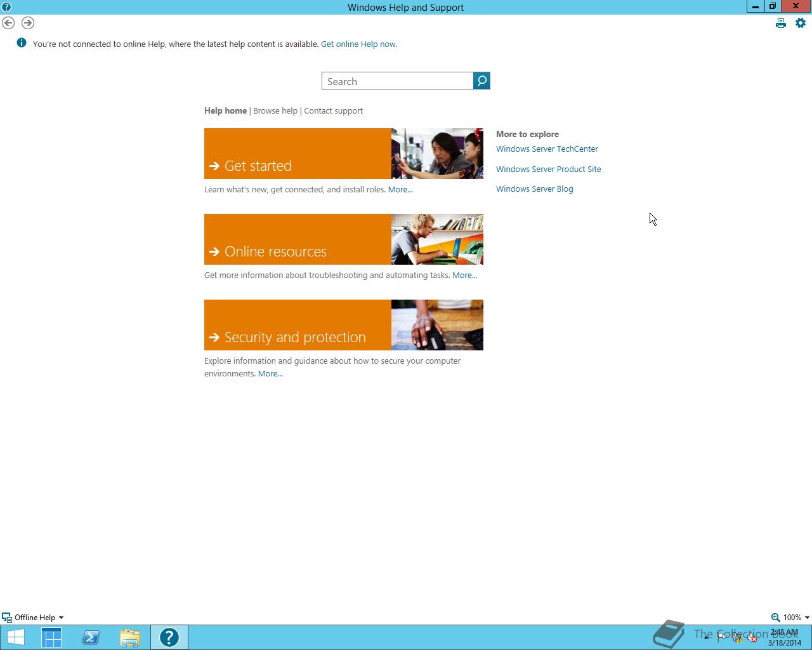Restore down the Help window

(x=773, y=6)
